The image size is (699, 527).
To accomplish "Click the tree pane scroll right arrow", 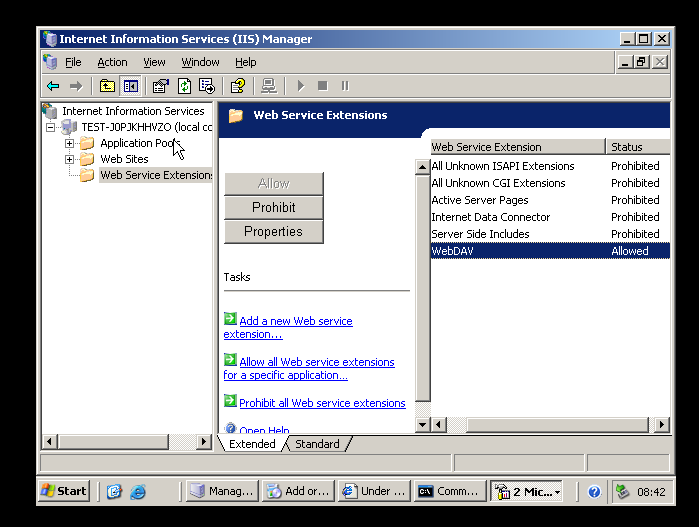I will pos(204,442).
